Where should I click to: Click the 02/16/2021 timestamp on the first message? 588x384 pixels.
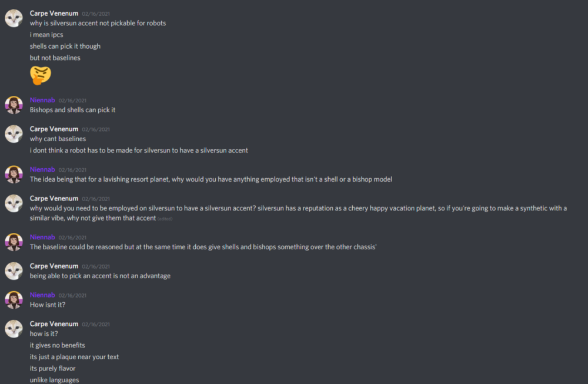click(96, 14)
